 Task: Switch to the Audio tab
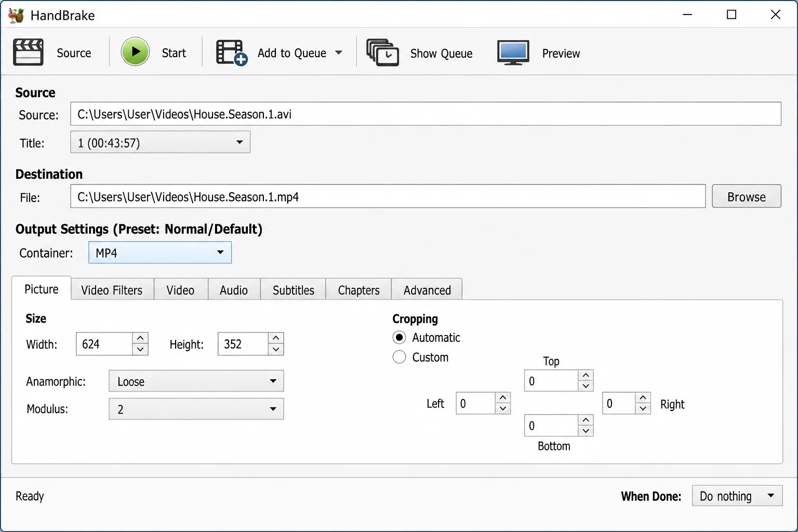(234, 290)
